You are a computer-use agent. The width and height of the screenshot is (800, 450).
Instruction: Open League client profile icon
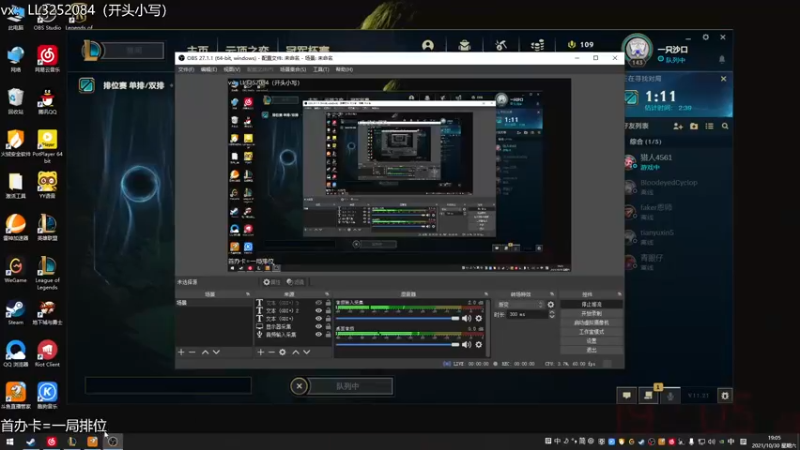[x=428, y=45]
